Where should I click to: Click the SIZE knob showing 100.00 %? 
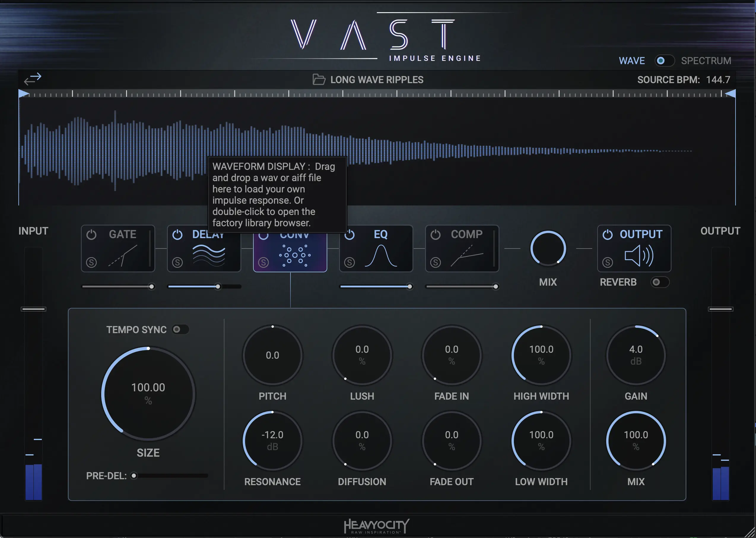(148, 394)
